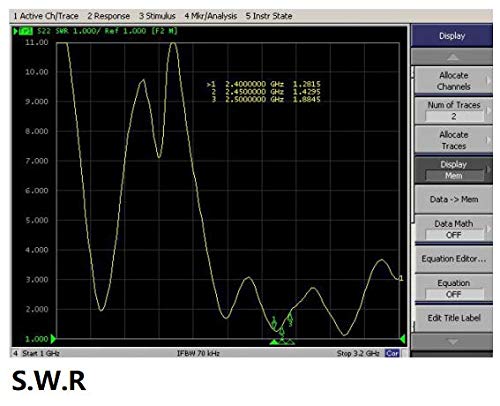Screen dimensions: 500x406
Task: Open the Mkr/Analysis menu
Action: [x=211, y=16]
